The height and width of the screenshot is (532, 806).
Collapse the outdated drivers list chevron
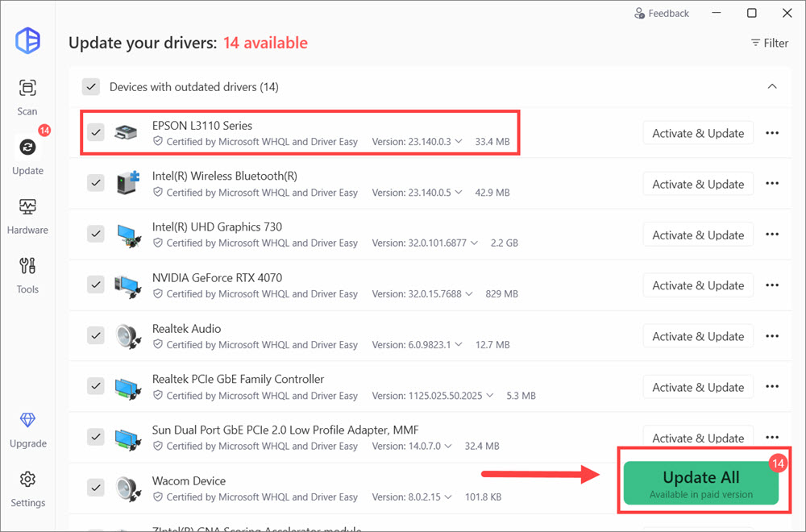click(x=771, y=87)
